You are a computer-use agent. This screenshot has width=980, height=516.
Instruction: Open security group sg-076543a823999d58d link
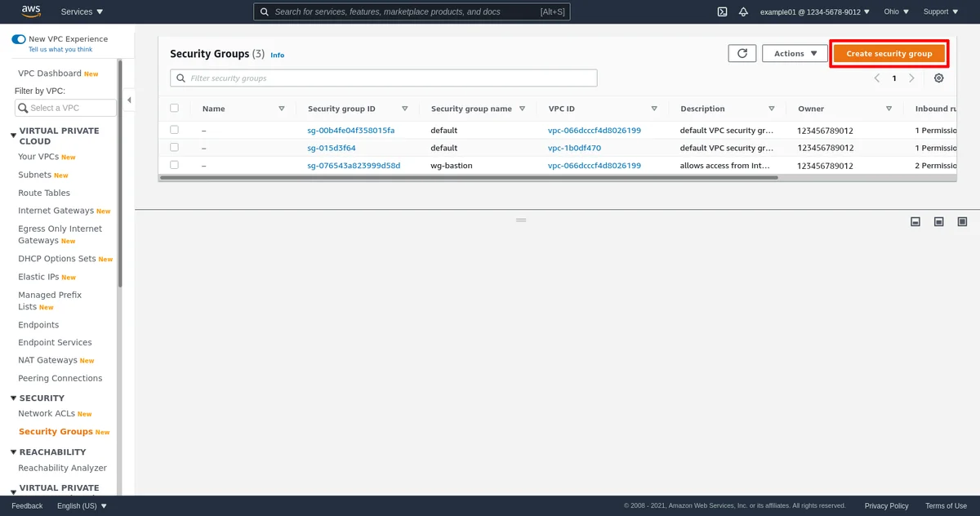point(354,165)
